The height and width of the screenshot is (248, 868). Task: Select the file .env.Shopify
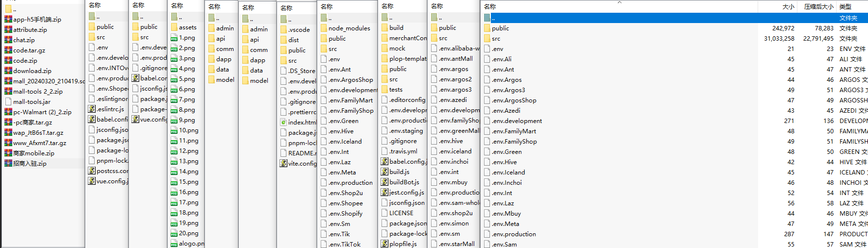[x=345, y=213]
